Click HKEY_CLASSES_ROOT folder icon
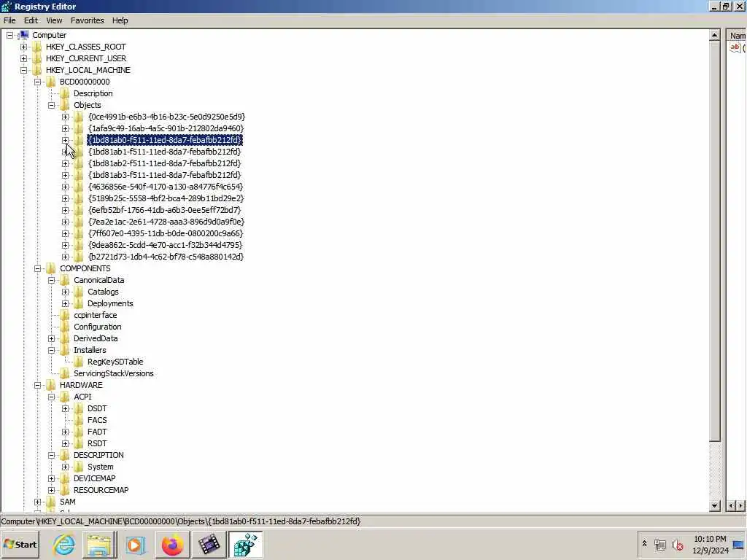747x560 pixels. coord(36,47)
